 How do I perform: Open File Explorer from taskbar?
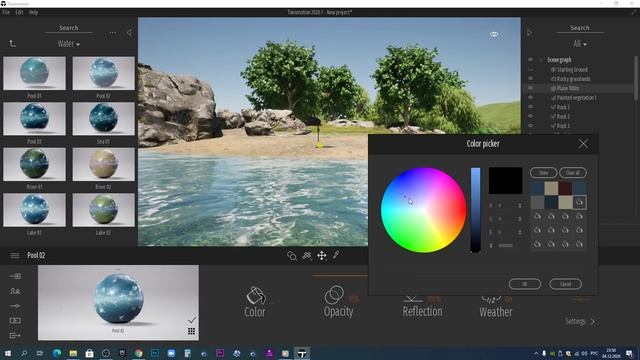pyautogui.click(x=73, y=353)
